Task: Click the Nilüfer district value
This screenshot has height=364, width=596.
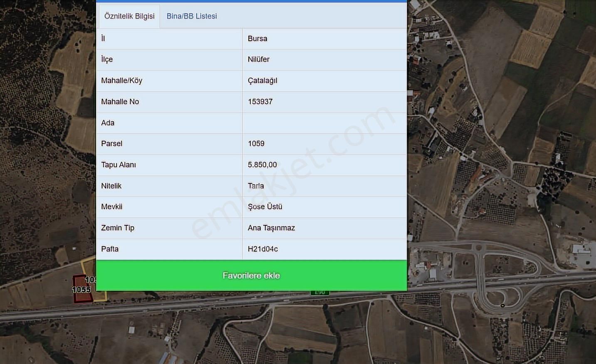Action: pyautogui.click(x=259, y=59)
